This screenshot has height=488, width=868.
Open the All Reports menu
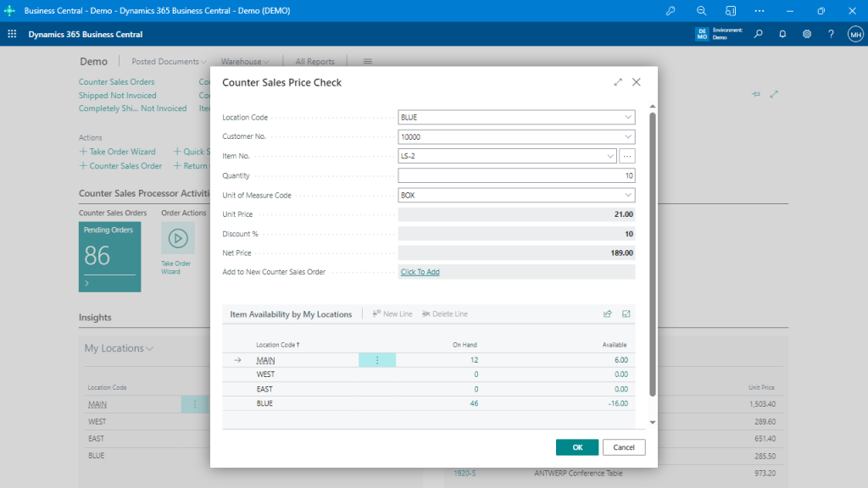[315, 61]
